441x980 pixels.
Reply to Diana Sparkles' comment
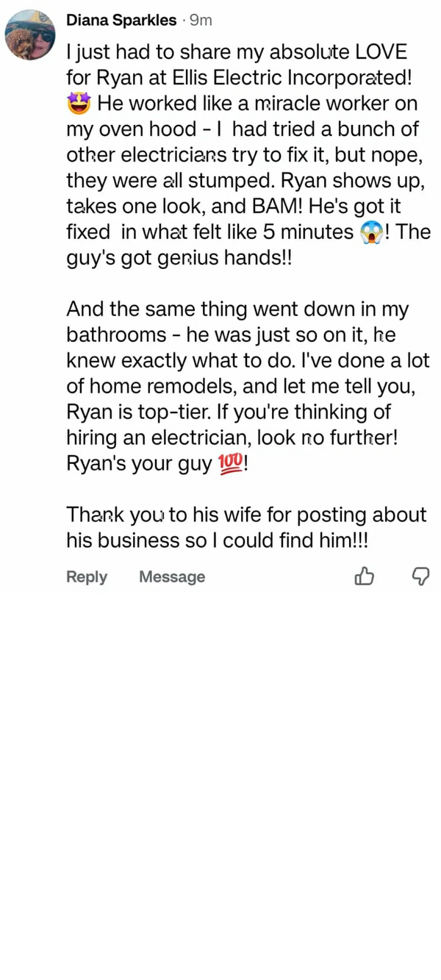(87, 577)
